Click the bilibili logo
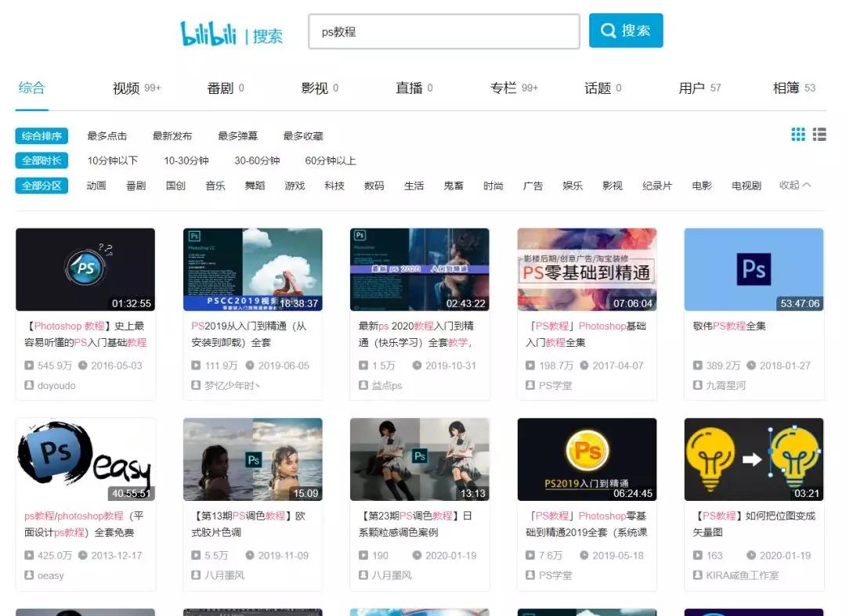This screenshot has height=616, width=846. point(208,31)
